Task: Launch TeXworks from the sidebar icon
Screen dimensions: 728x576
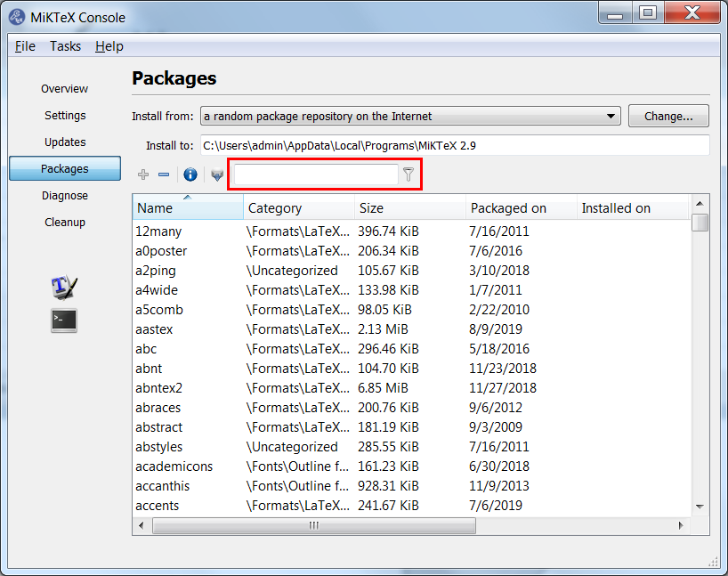Action: tap(64, 287)
